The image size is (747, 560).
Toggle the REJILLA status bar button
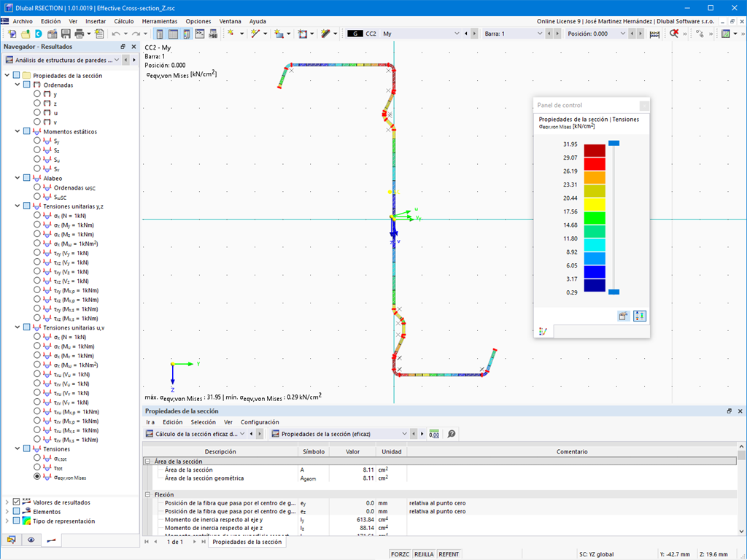pos(423,554)
